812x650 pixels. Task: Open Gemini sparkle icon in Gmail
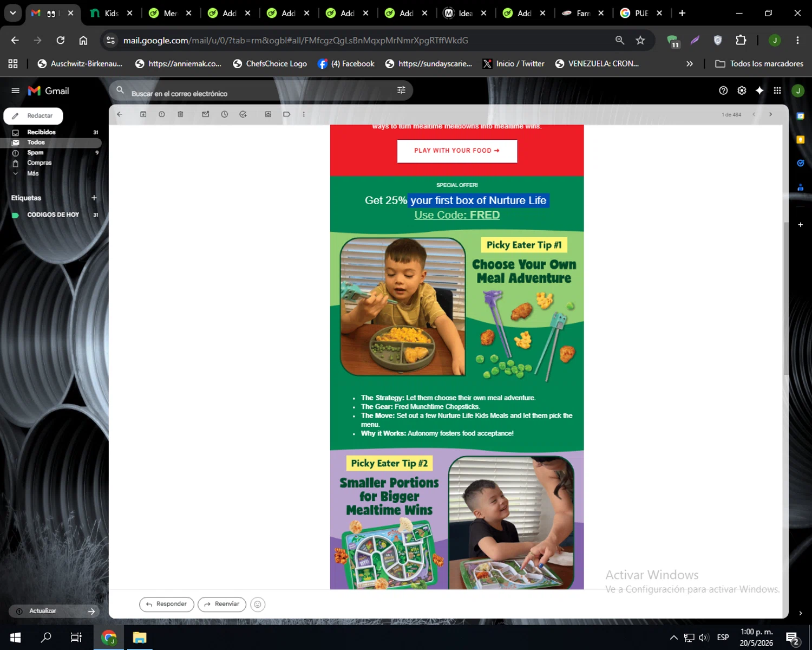pos(759,90)
